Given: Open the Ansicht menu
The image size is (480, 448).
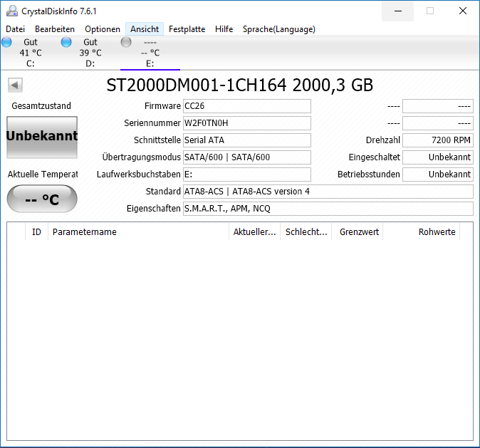Looking at the screenshot, I should [x=145, y=29].
